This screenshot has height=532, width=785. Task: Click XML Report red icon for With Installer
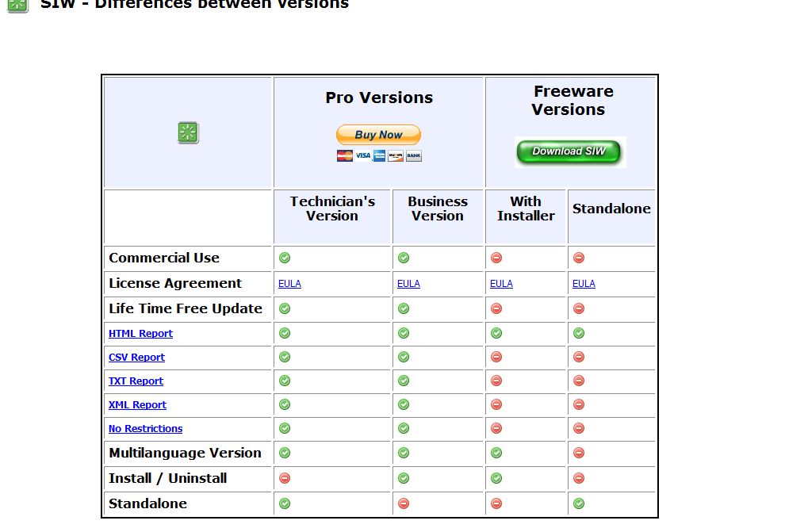coord(496,404)
